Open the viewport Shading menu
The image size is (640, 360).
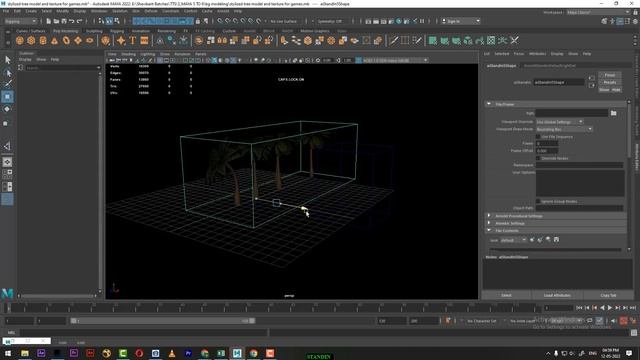click(x=128, y=54)
